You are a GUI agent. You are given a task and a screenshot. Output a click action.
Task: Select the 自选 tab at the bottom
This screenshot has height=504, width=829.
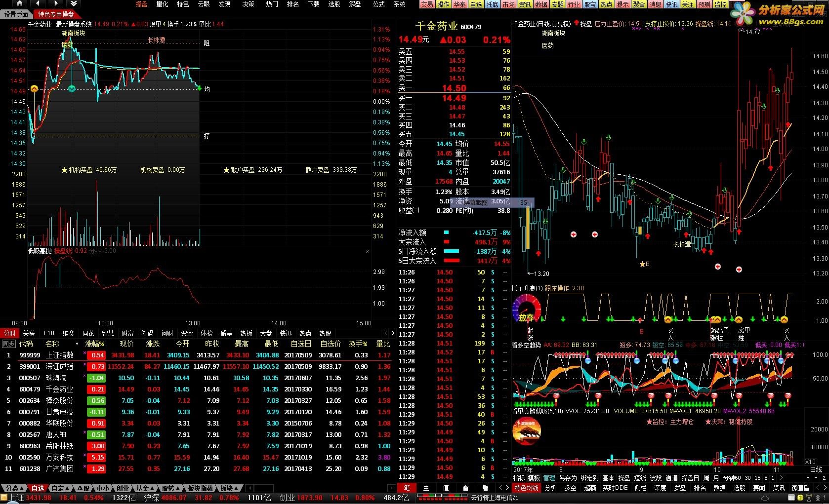point(38,488)
